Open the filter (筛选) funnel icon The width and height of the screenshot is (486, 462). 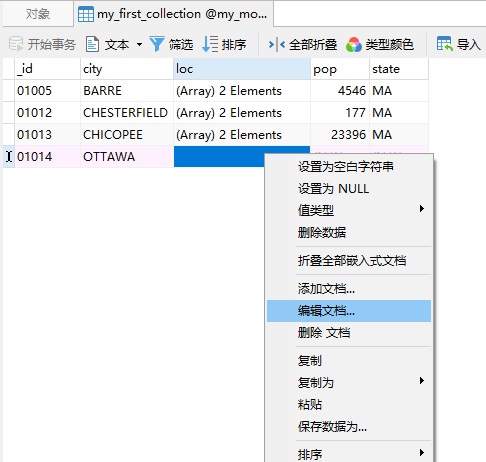(x=156, y=44)
